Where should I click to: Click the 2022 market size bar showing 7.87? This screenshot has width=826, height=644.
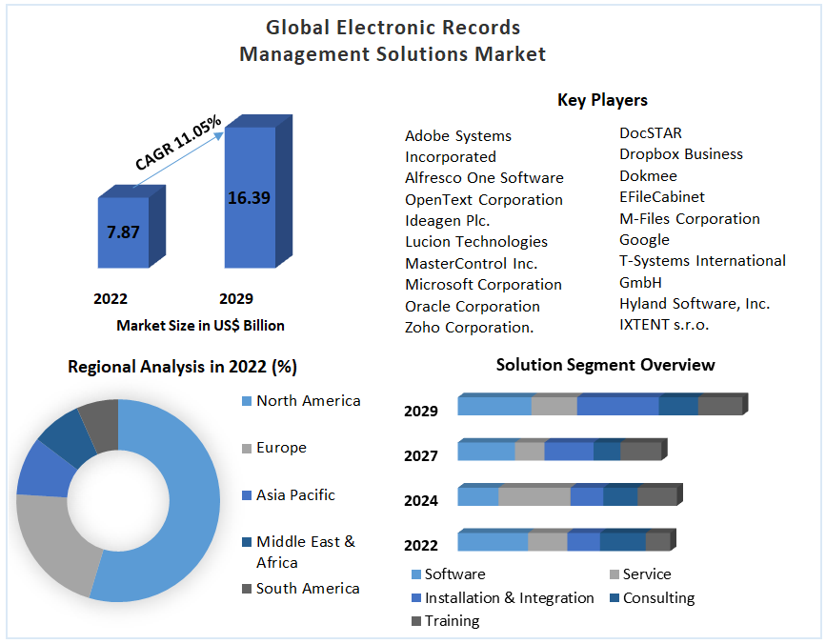click(123, 232)
